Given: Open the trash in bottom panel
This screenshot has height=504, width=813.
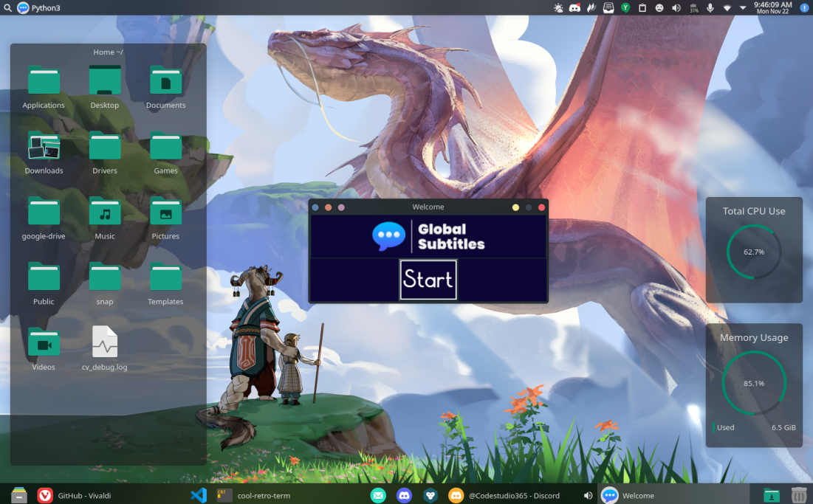Looking at the screenshot, I should tap(798, 495).
